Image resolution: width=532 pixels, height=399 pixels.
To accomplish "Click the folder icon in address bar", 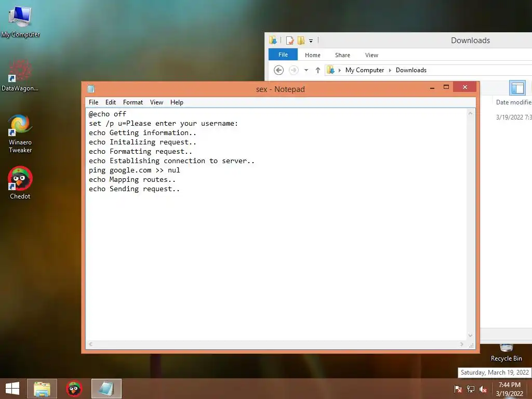I will click(x=330, y=70).
